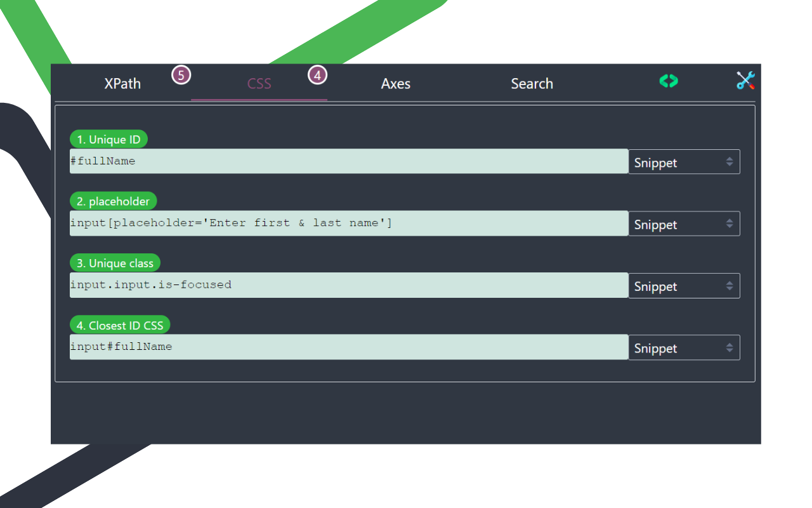Switch to the Axes tab

[x=396, y=83]
